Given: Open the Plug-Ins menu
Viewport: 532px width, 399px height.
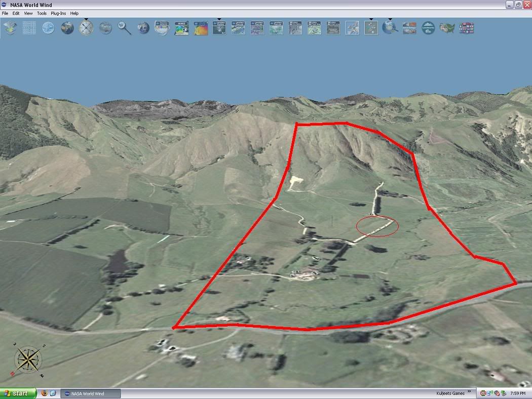Looking at the screenshot, I should pyautogui.click(x=58, y=13).
